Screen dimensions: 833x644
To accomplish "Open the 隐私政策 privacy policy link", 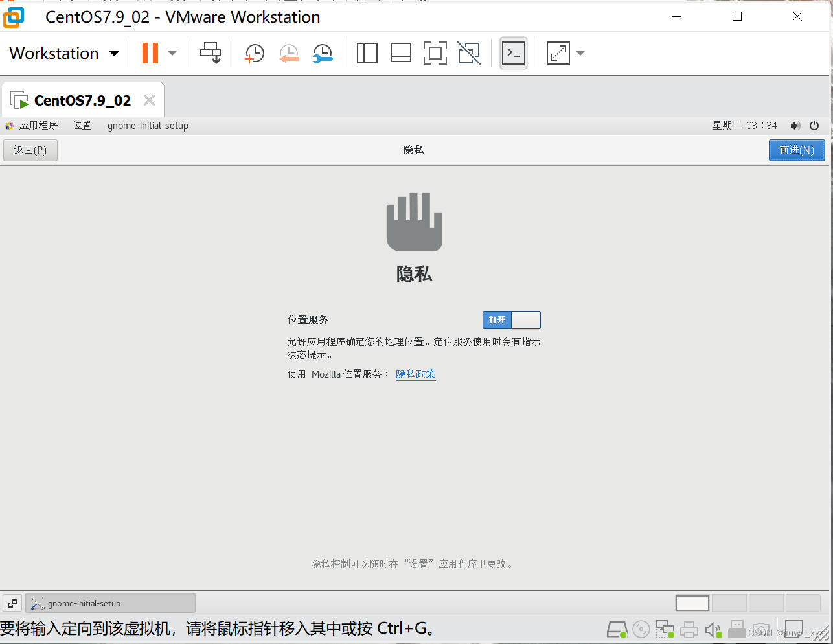I will 415,374.
